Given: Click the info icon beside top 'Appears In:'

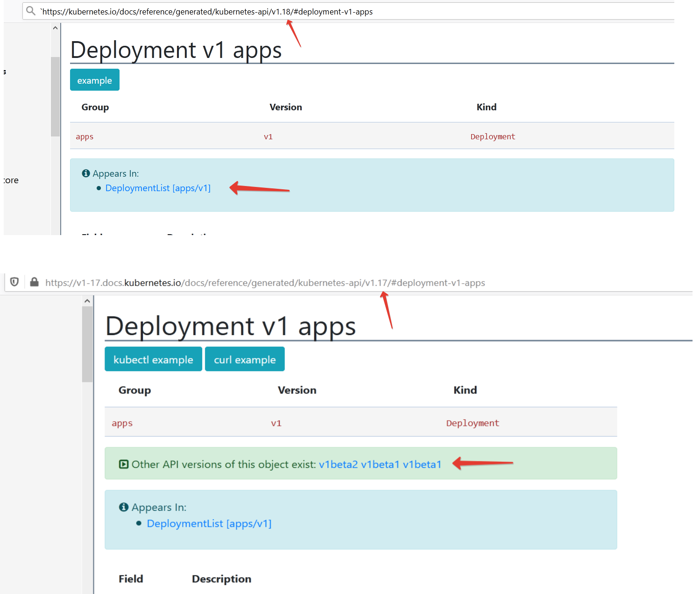Looking at the screenshot, I should [86, 173].
